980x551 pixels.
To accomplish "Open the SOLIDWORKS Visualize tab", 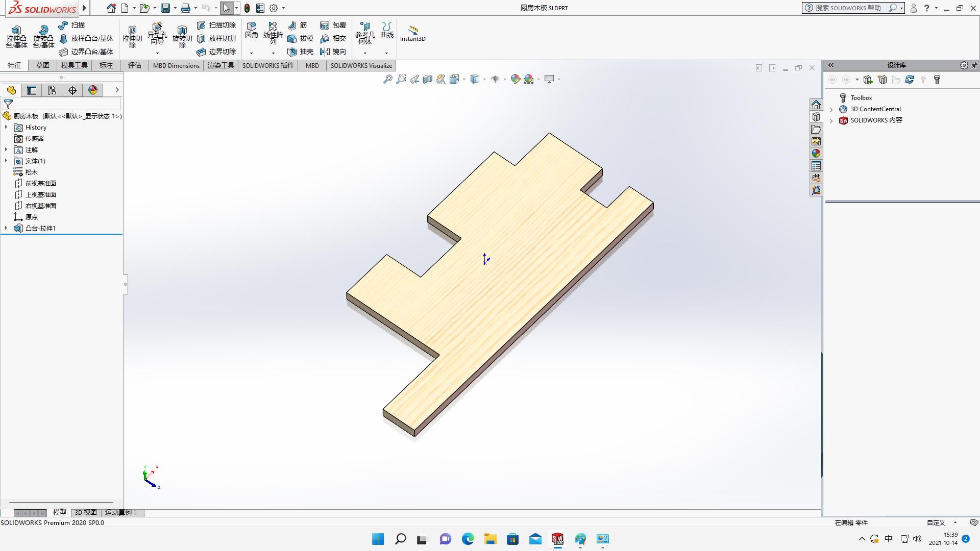I will (361, 65).
